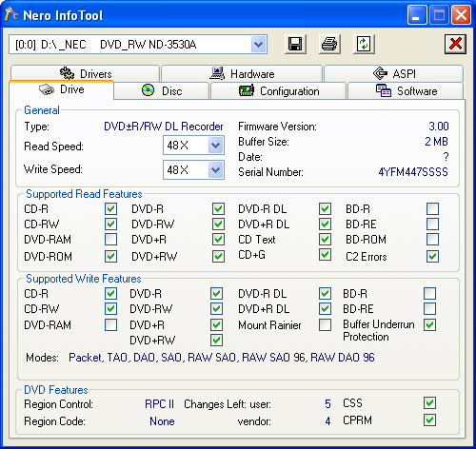The image size is (476, 449).
Task: Open the drive selection dropdown
Action: (259, 45)
